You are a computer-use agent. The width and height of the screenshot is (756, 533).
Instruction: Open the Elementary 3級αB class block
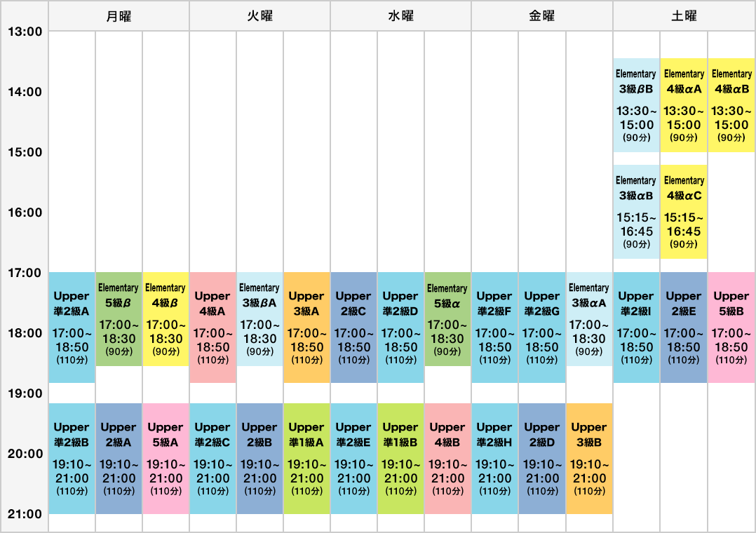tap(636, 212)
